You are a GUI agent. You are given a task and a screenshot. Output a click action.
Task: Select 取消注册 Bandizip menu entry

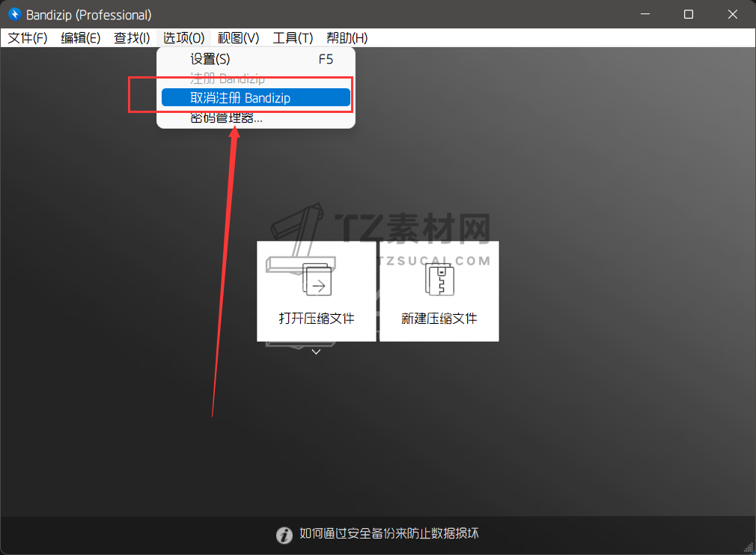point(256,98)
